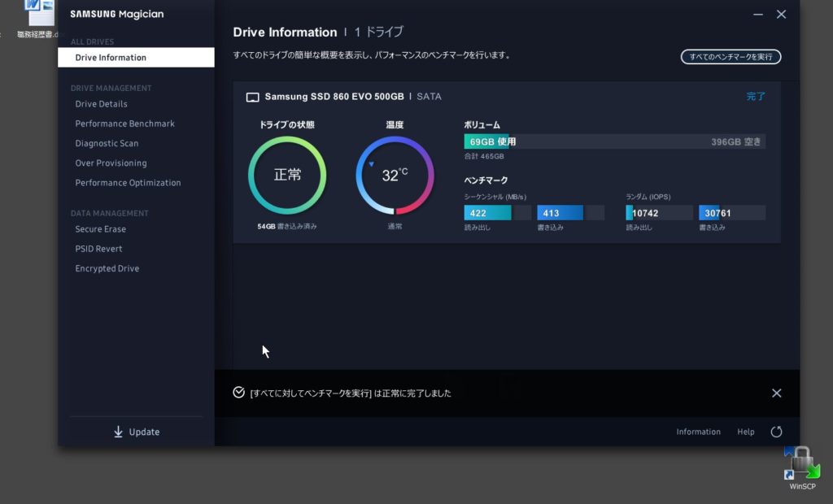Viewport: 833px width, 504px height.
Task: Click the random read 10742 bar
Action: point(659,213)
